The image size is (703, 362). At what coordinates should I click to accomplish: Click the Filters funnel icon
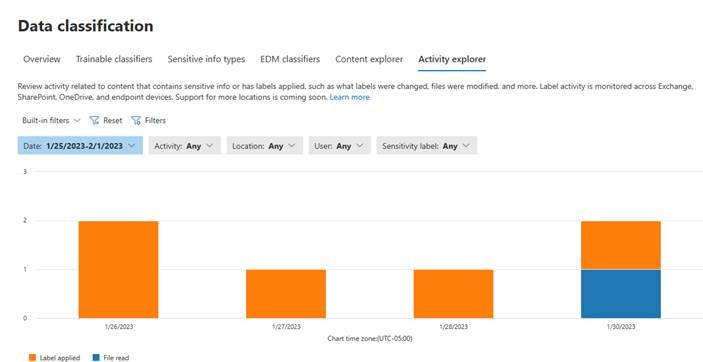point(135,120)
